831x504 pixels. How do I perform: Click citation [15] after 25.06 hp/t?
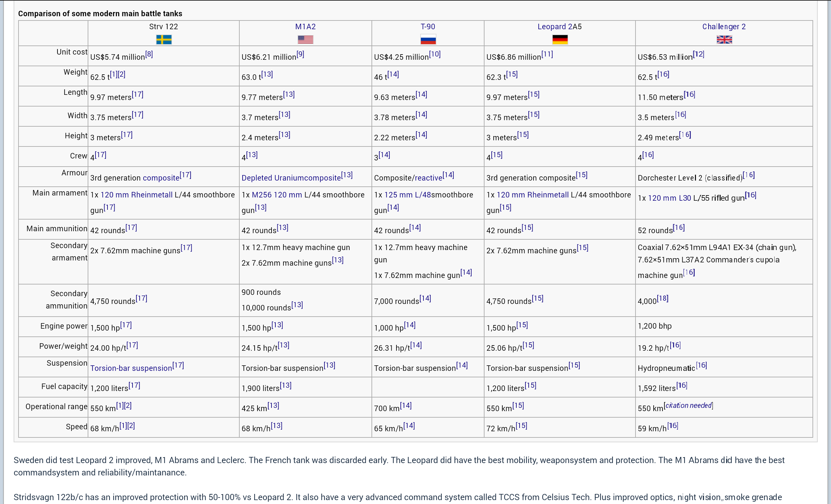click(528, 345)
